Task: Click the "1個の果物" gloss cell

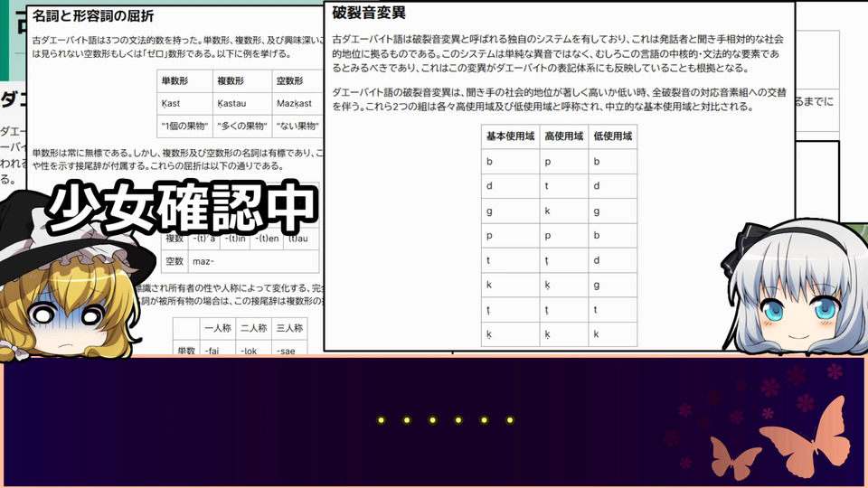Action: [x=184, y=127]
